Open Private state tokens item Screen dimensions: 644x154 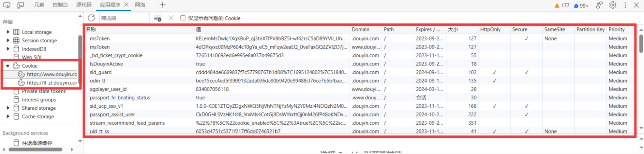point(44,91)
